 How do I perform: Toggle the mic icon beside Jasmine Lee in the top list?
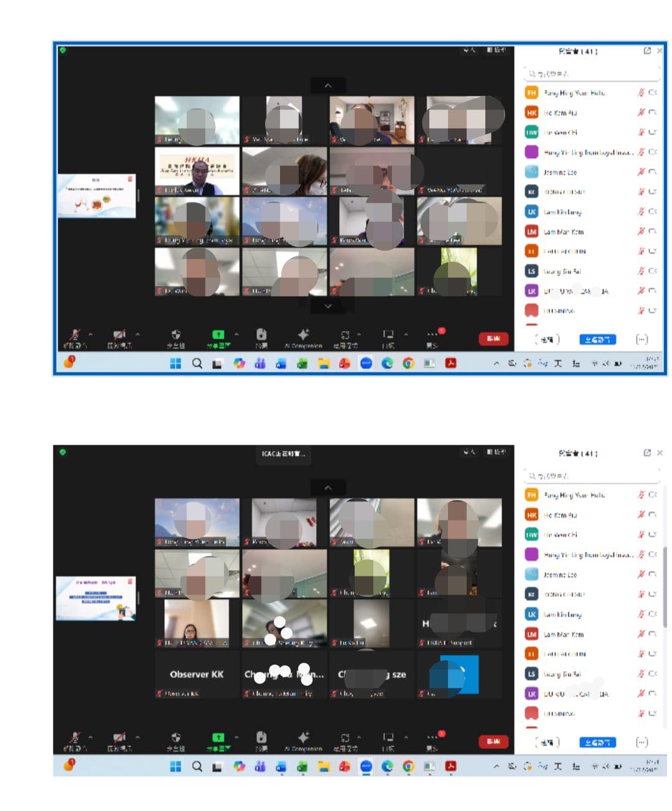tap(640, 172)
